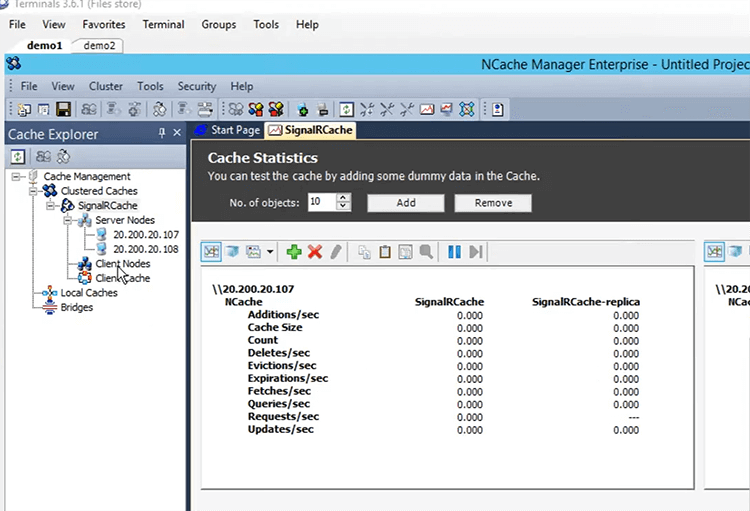Click the statistics chart icon in main toolbar
Screen dimensions: 750x511
(x=427, y=110)
